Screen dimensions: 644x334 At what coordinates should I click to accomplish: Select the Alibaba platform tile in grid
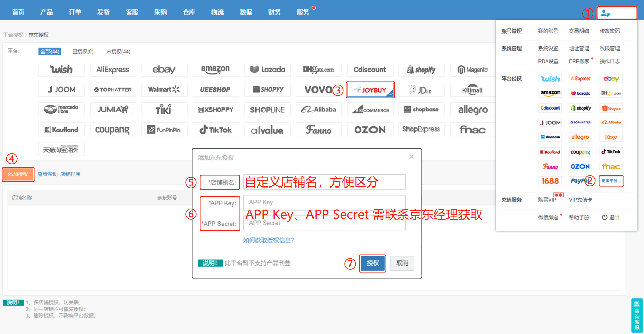pos(319,110)
